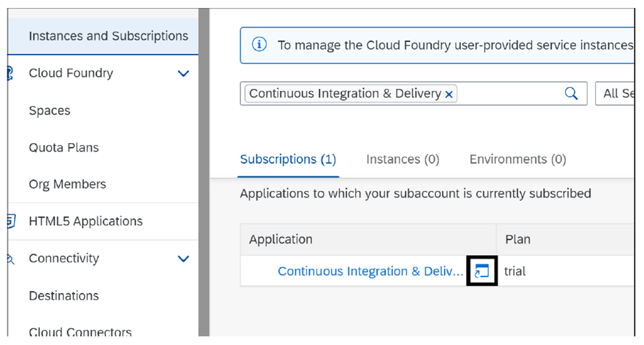Open Destinations under Connectivity
The width and height of the screenshot is (644, 345).
(x=64, y=296)
